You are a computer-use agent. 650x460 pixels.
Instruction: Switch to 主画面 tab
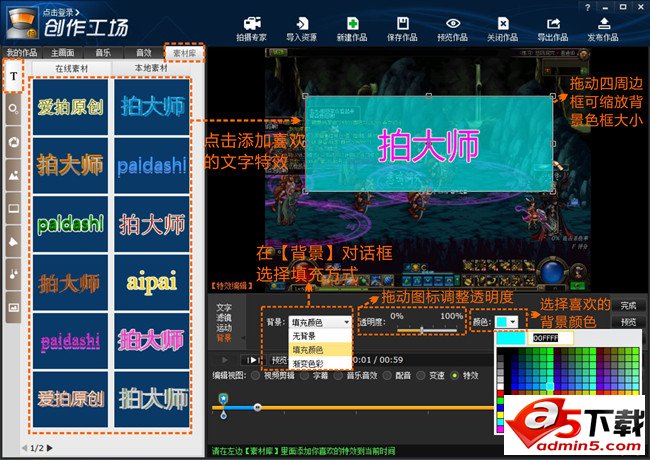(63, 53)
